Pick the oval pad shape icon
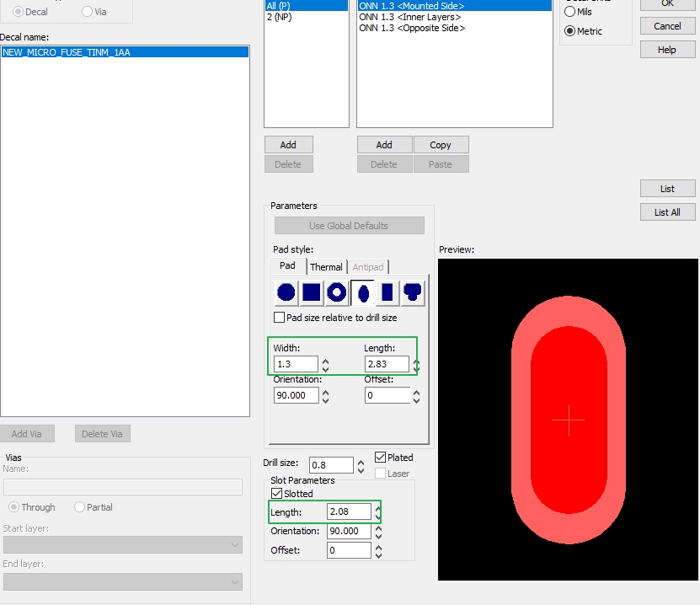The image size is (700, 605). coord(362,293)
